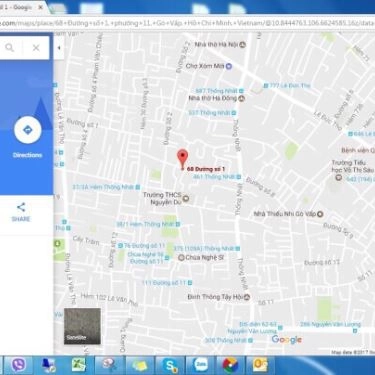Open Skype from the taskbar
The height and width of the screenshot is (375, 375).
pos(170,365)
